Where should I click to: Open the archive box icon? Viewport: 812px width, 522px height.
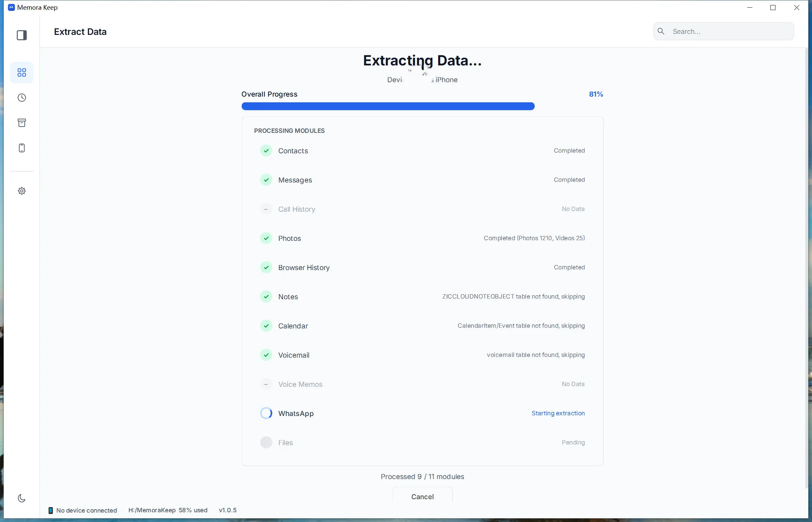point(22,123)
